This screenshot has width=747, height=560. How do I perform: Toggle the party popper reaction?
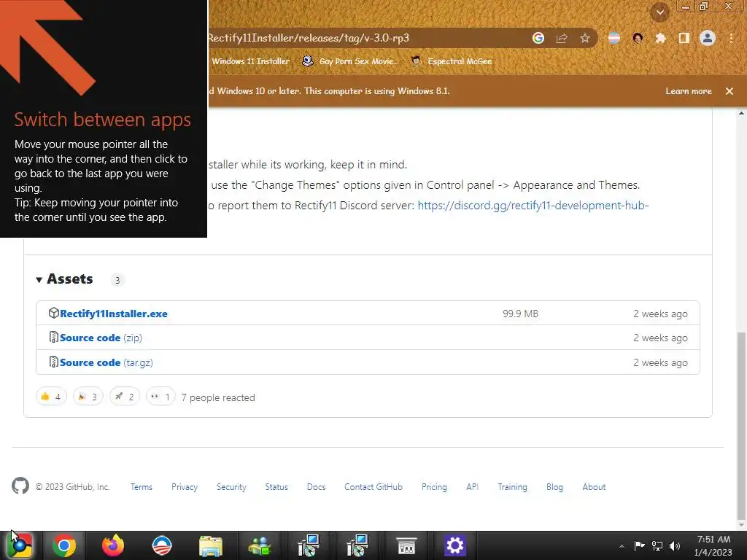click(88, 397)
